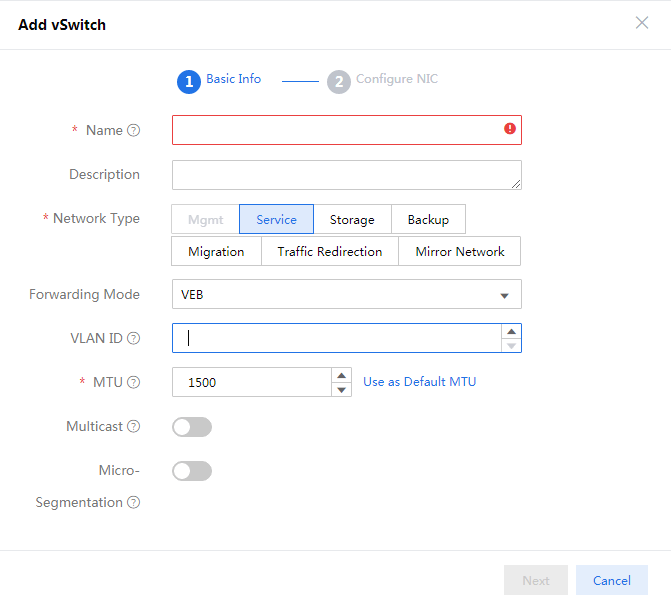Screen dimensions: 671x602
Task: Close the Add vSwitch dialog
Action: pyautogui.click(x=641, y=23)
